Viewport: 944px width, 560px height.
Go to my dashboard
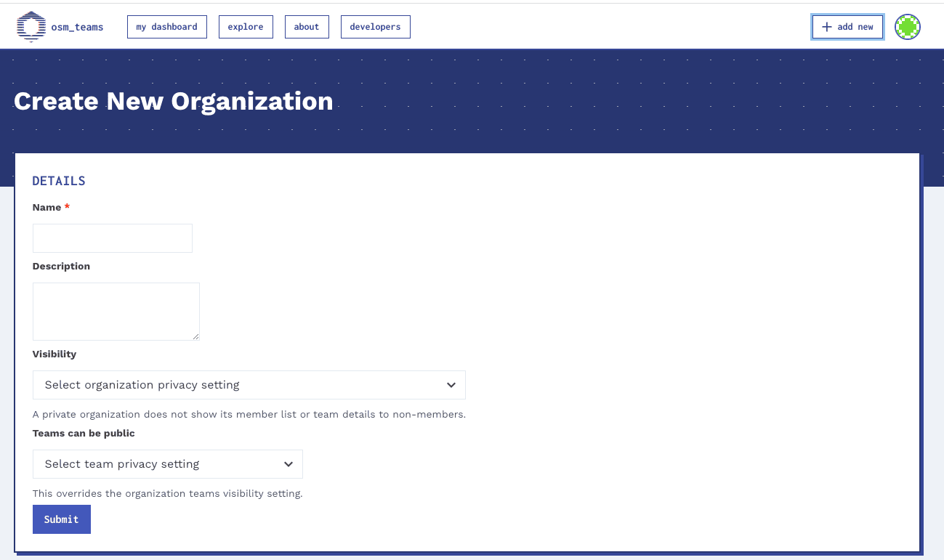[166, 26]
